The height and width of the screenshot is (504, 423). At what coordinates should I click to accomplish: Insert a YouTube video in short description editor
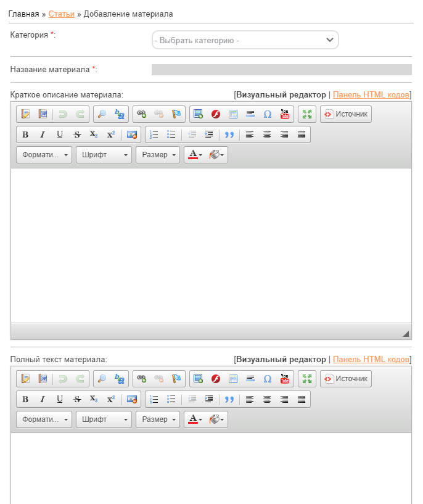(x=284, y=114)
